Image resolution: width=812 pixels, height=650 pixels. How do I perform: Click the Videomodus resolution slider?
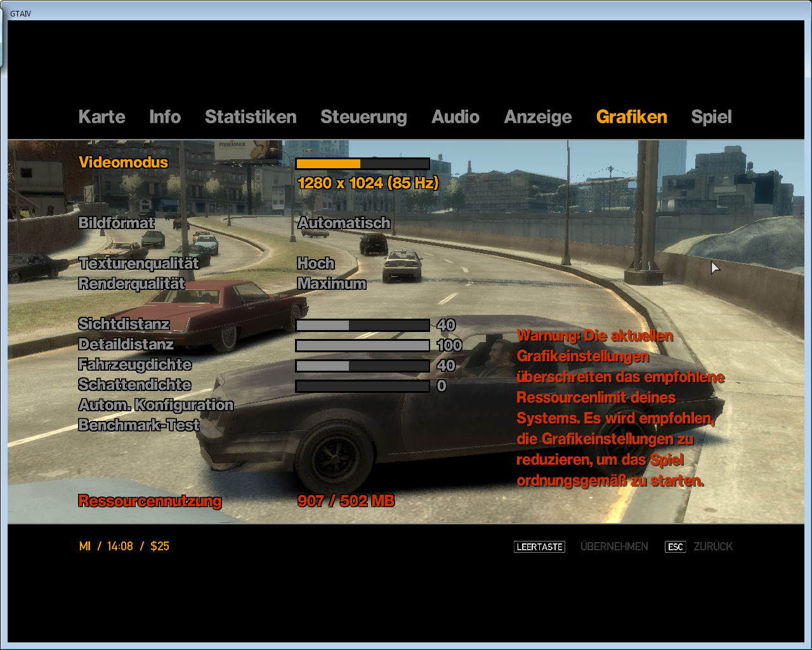[x=363, y=164]
